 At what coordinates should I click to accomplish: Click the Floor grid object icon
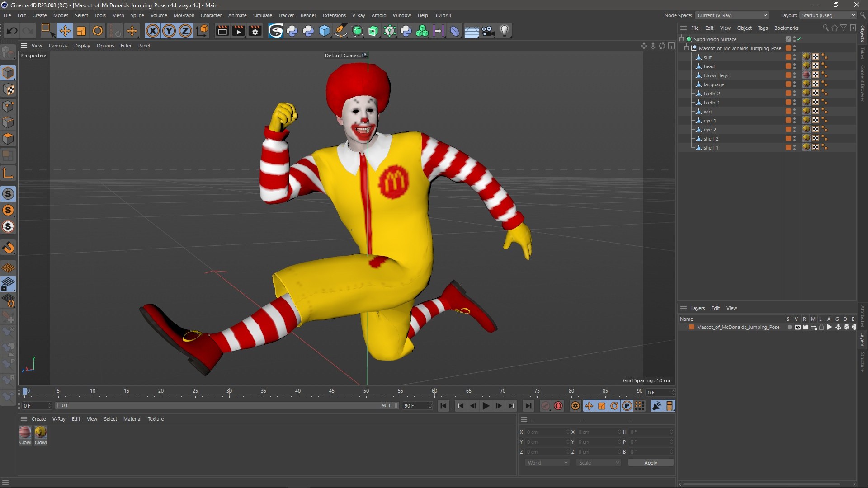472,31
